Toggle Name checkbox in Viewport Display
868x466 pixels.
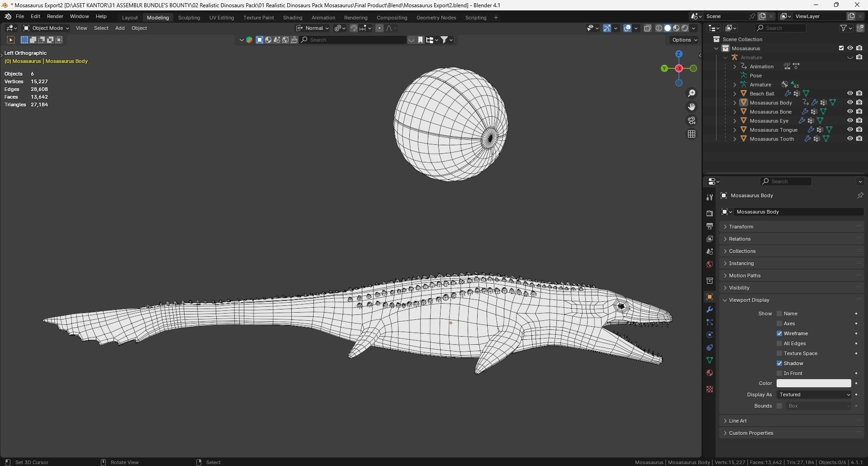click(x=779, y=314)
